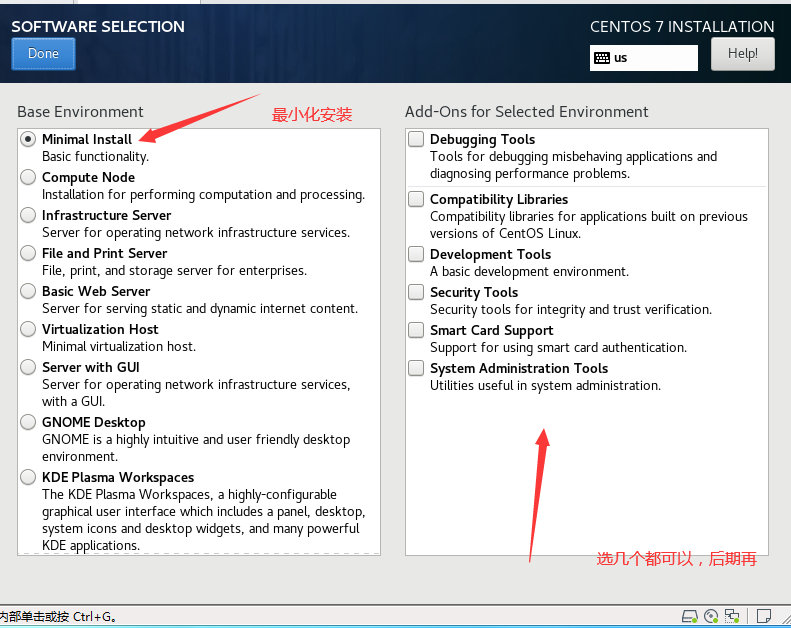Viewport: 791px width, 628px height.
Task: Select the Virtualization Host radio button
Action: (28, 329)
